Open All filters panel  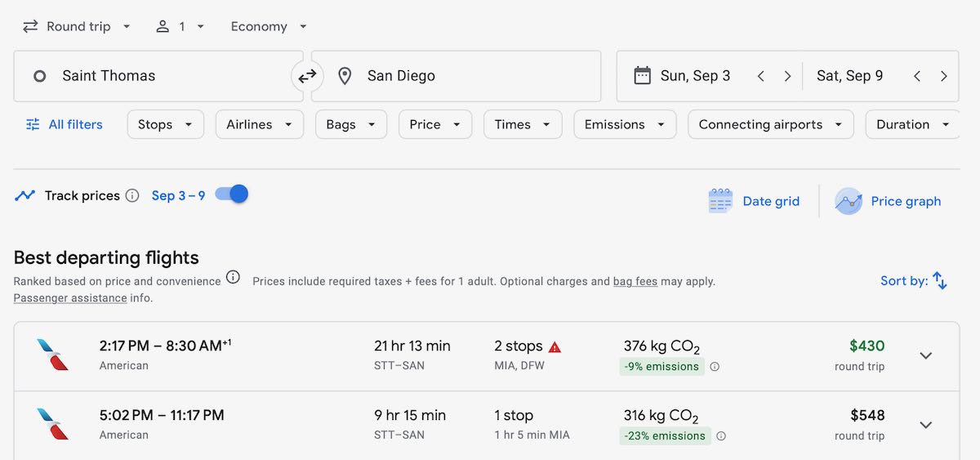click(x=64, y=124)
